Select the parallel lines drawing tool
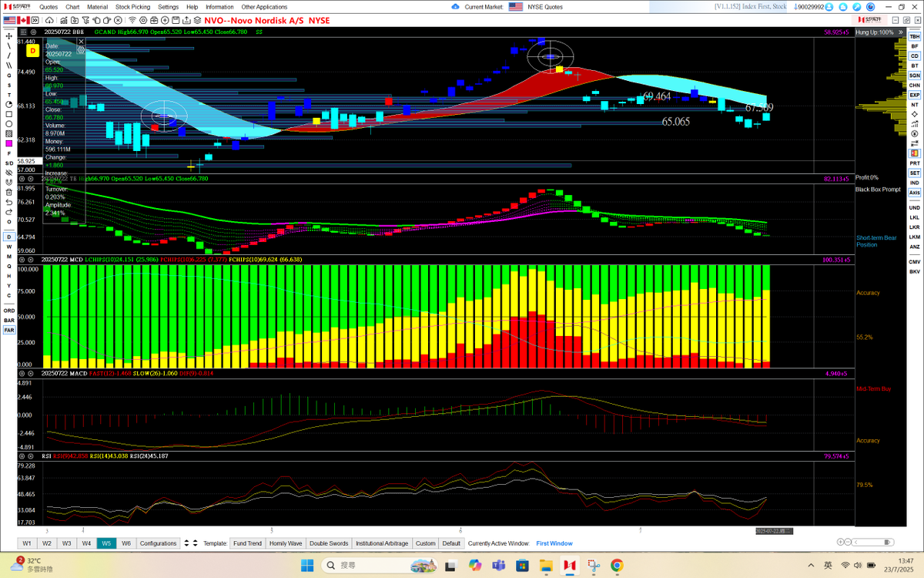The height and width of the screenshot is (578, 924). pos(8,66)
